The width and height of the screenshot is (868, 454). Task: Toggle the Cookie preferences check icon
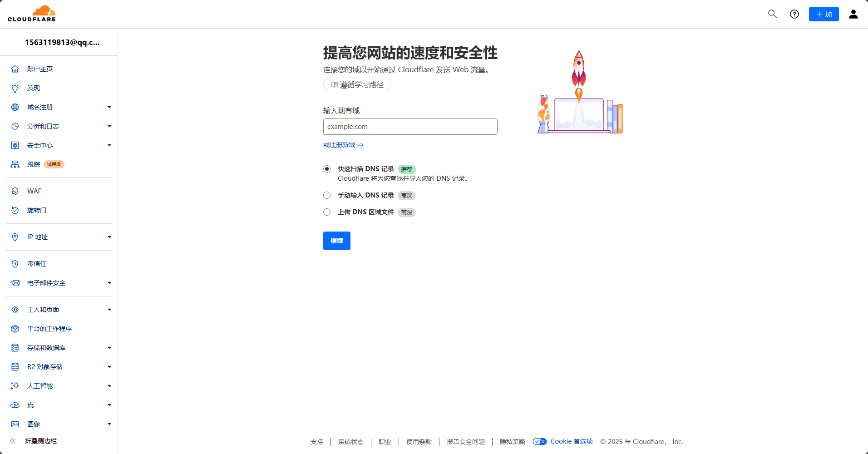pyautogui.click(x=540, y=441)
